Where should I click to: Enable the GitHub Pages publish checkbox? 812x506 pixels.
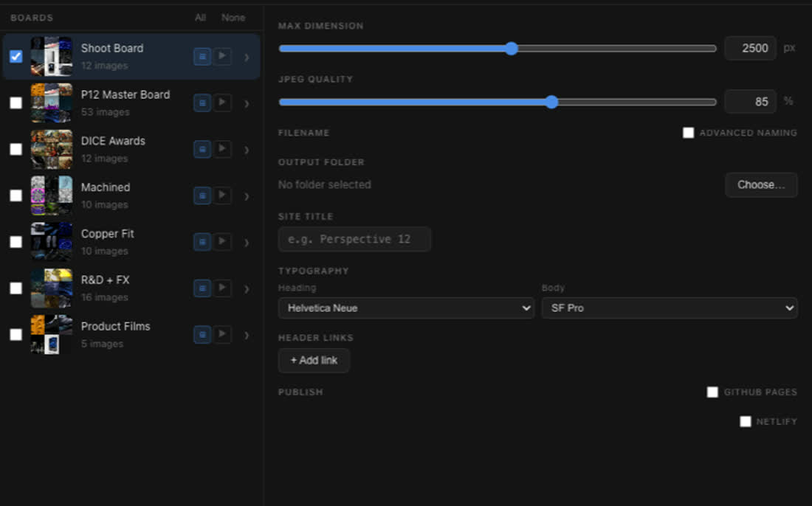point(712,392)
